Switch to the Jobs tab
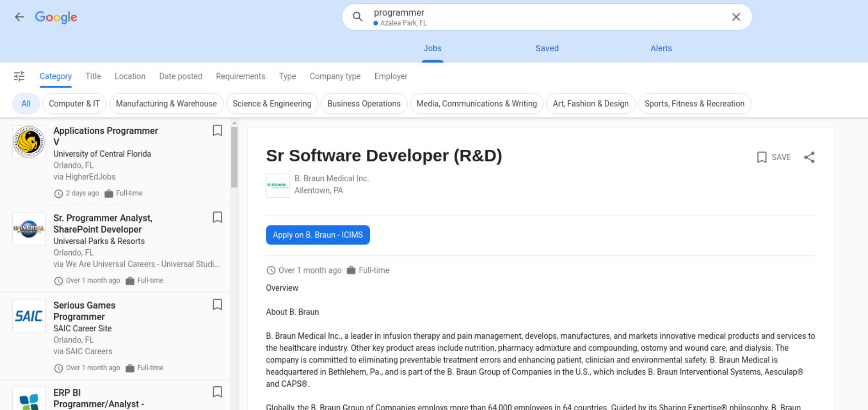868x410 pixels. click(x=432, y=48)
